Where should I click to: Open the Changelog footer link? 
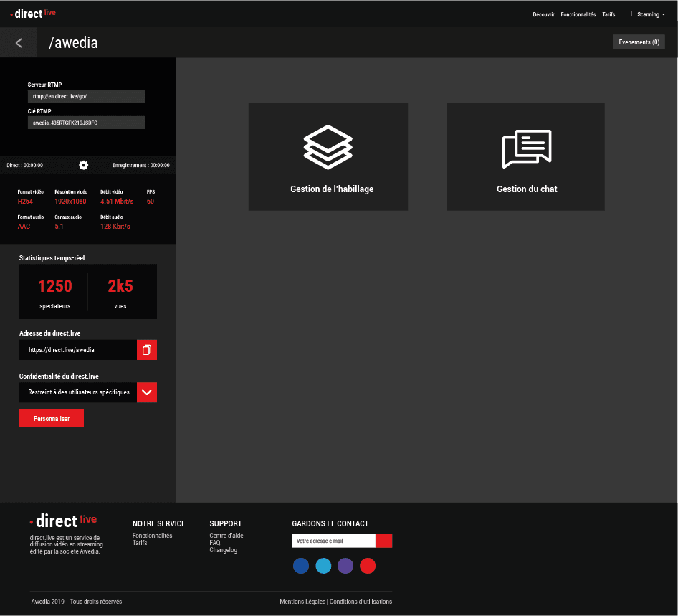coord(223,550)
